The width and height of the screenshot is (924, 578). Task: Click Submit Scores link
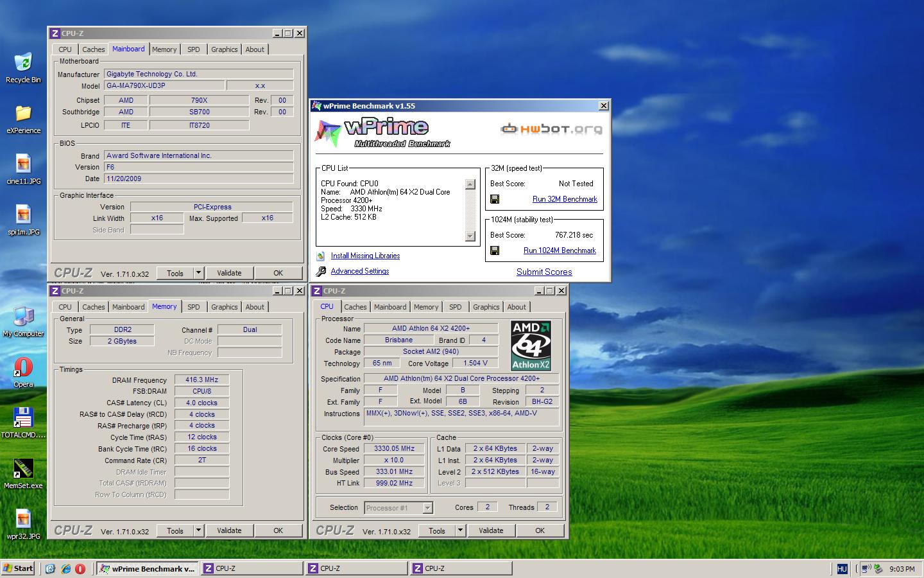(x=544, y=272)
